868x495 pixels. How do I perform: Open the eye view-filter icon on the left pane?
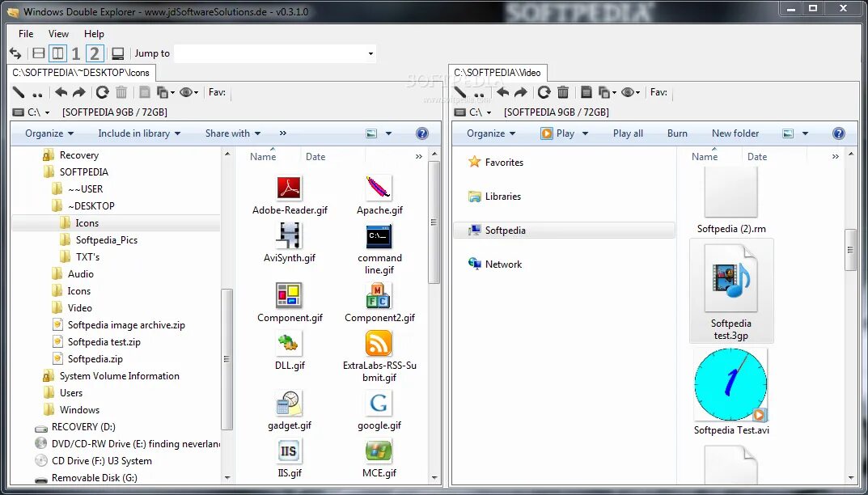pyautogui.click(x=187, y=92)
